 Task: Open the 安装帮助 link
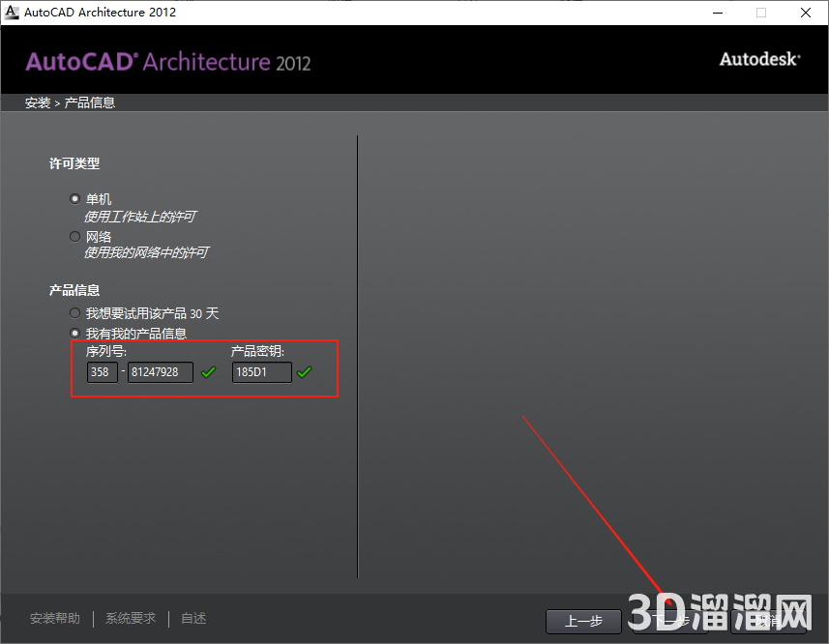[x=55, y=619]
